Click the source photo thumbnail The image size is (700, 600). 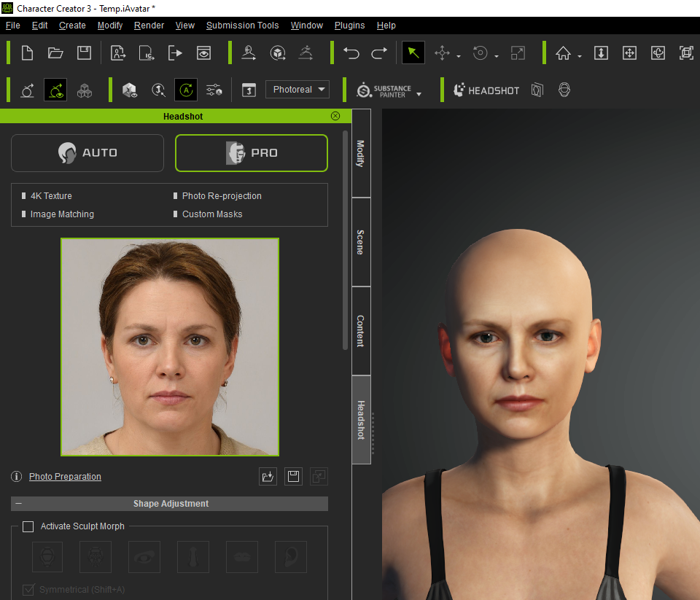pos(170,347)
